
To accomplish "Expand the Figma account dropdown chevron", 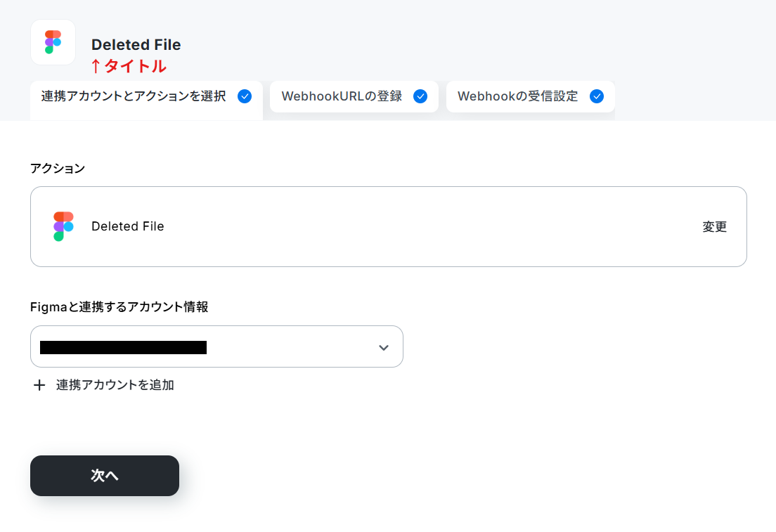I will click(384, 347).
